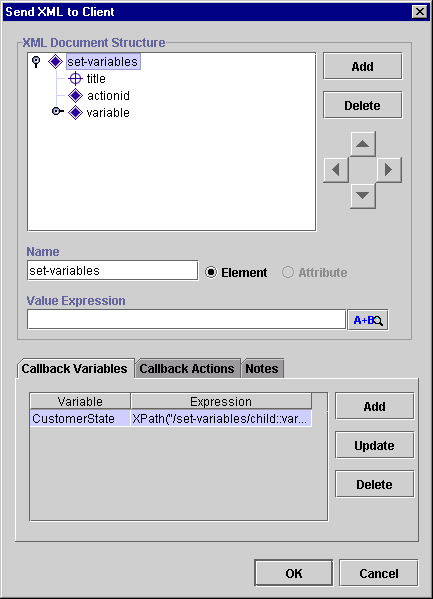Click the move left arrow button
Image resolution: width=433 pixels, height=599 pixels.
pos(336,170)
